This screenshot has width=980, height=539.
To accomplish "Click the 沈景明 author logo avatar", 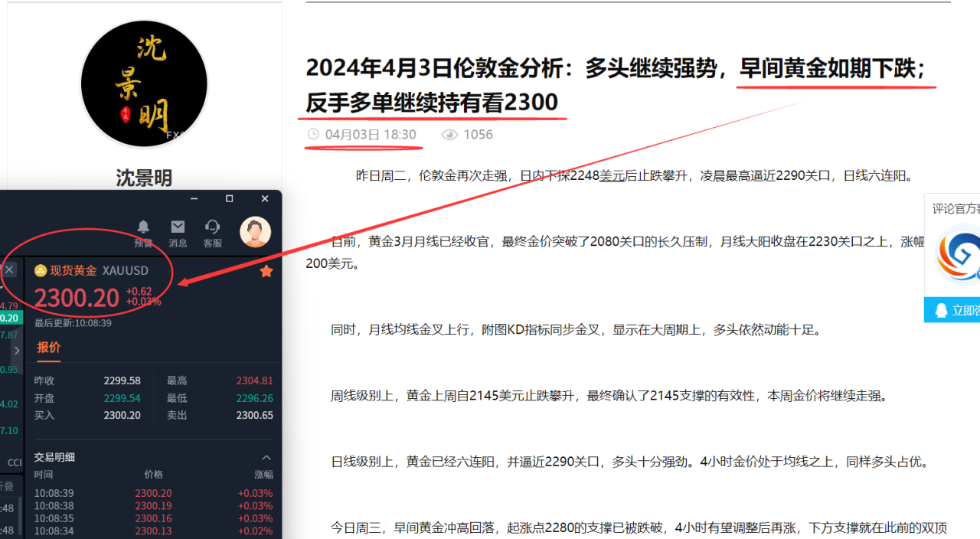I will click(x=144, y=83).
